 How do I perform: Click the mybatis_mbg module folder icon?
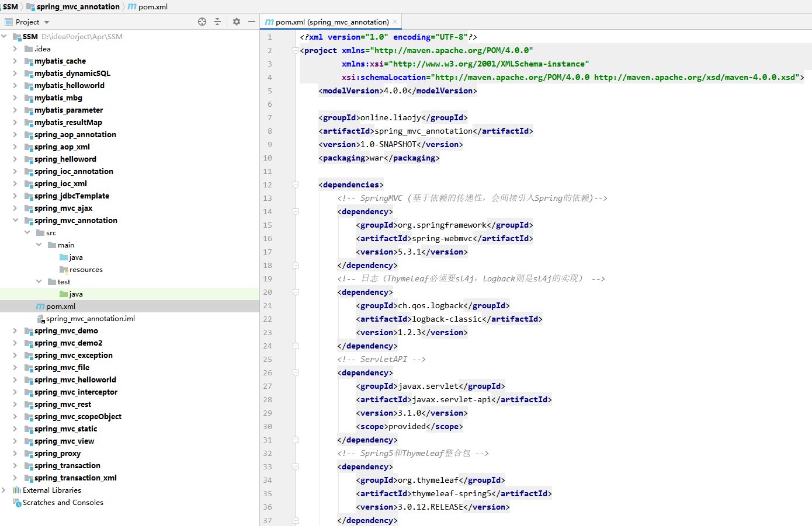pyautogui.click(x=29, y=98)
